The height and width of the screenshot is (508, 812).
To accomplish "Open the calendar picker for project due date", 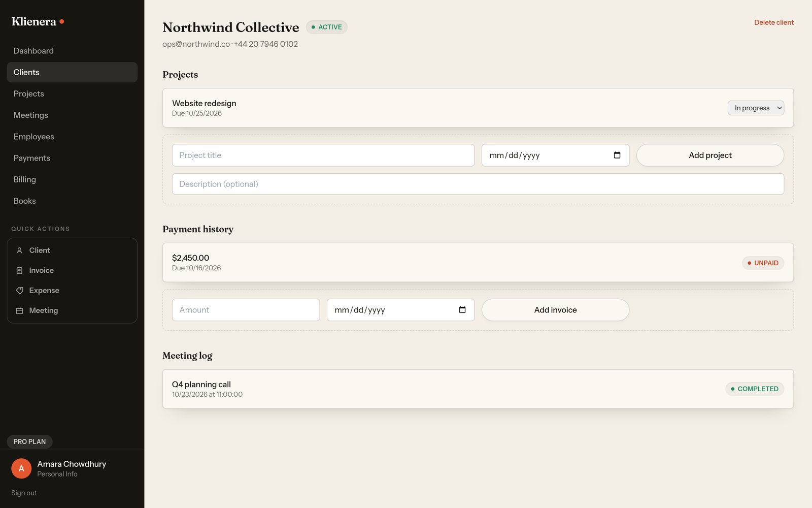I will [x=617, y=155].
